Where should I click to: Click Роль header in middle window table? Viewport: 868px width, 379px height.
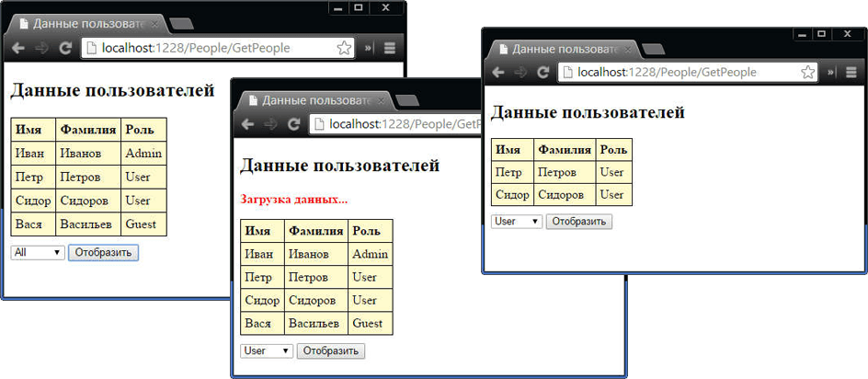pyautogui.click(x=371, y=231)
